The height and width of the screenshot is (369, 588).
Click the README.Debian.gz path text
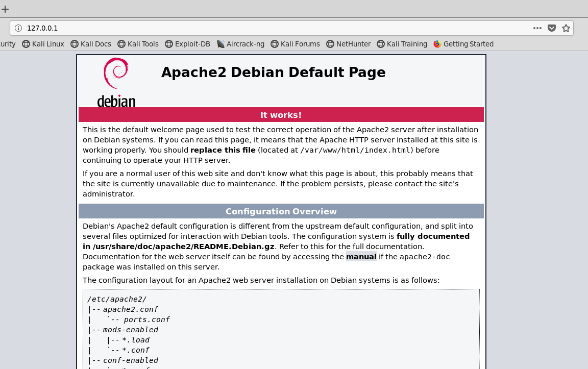pyautogui.click(x=184, y=247)
